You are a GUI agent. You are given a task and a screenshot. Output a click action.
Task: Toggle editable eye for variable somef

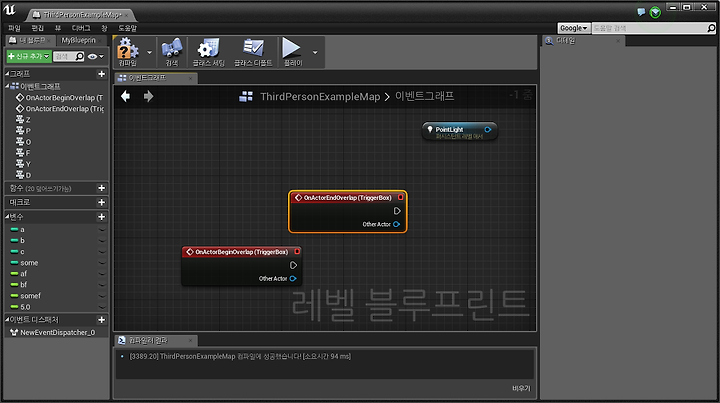pyautogui.click(x=102, y=296)
